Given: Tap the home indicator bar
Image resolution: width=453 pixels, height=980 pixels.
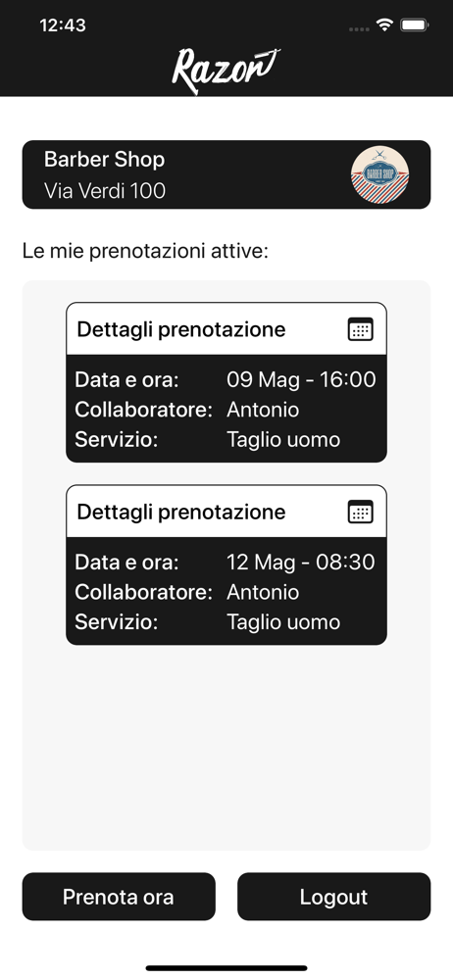Looking at the screenshot, I should pyautogui.click(x=226, y=968).
